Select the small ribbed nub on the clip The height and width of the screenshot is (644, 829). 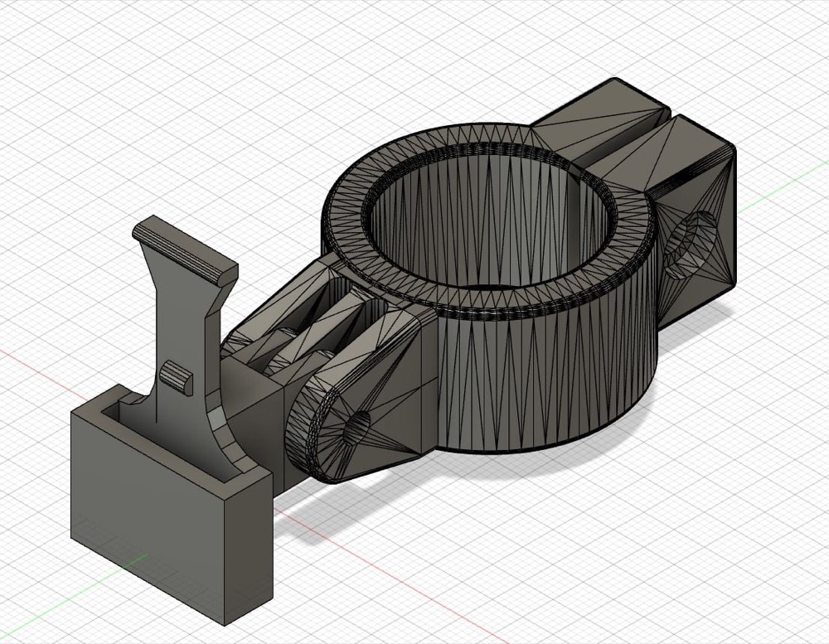(x=177, y=377)
